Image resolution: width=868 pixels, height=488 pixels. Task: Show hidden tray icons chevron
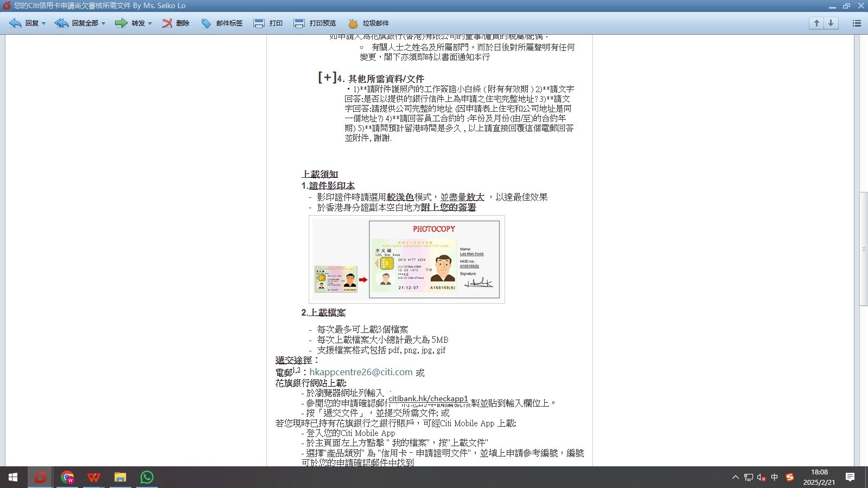[x=735, y=477]
